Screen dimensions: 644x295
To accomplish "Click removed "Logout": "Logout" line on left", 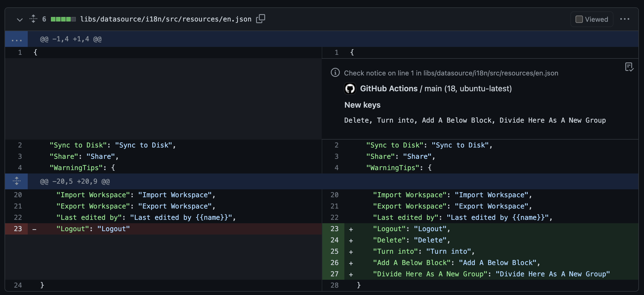I will (175, 229).
